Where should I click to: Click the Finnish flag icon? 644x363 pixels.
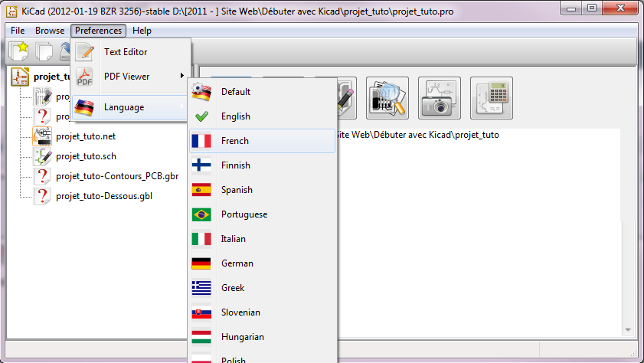tap(201, 165)
